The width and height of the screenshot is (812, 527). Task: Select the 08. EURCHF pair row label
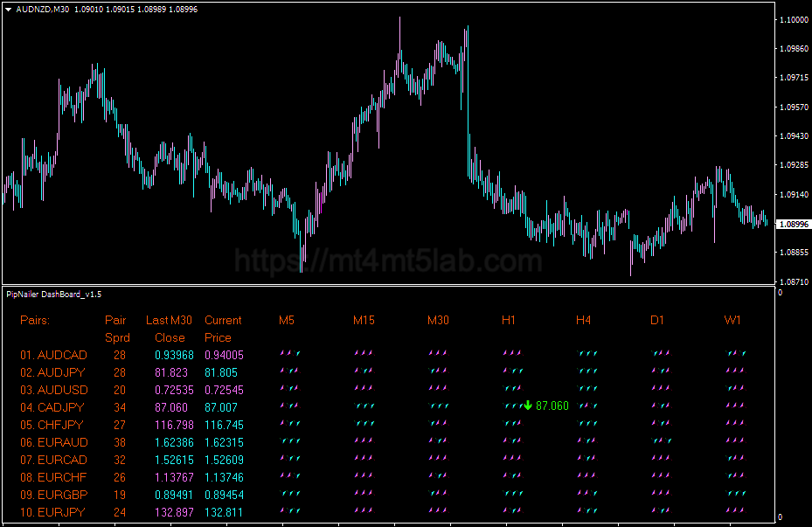53,477
